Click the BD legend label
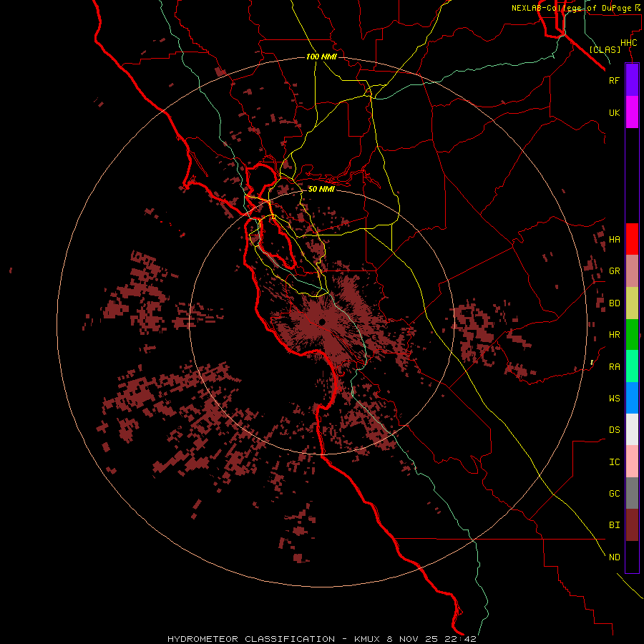 pos(614,303)
